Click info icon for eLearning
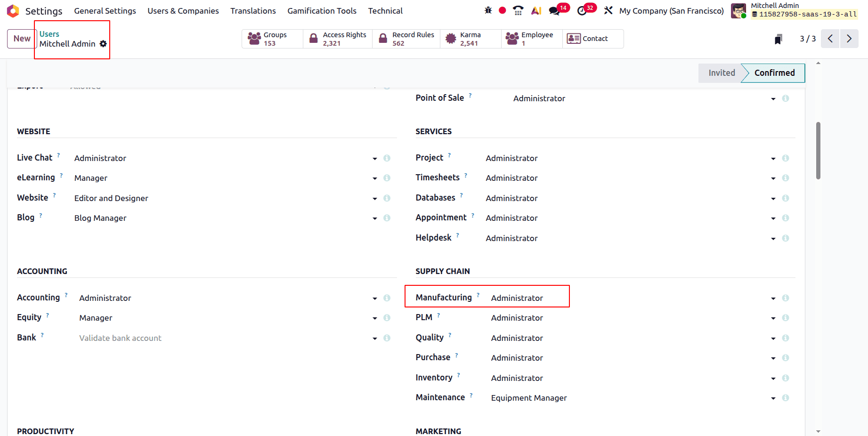The width and height of the screenshot is (868, 436). point(387,178)
